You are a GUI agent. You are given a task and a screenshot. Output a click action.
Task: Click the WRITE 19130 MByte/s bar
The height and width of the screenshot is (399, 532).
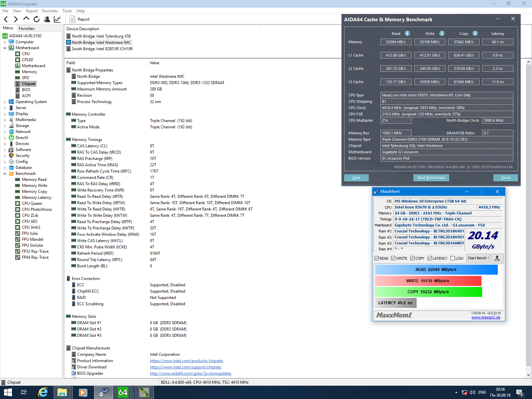(x=428, y=281)
